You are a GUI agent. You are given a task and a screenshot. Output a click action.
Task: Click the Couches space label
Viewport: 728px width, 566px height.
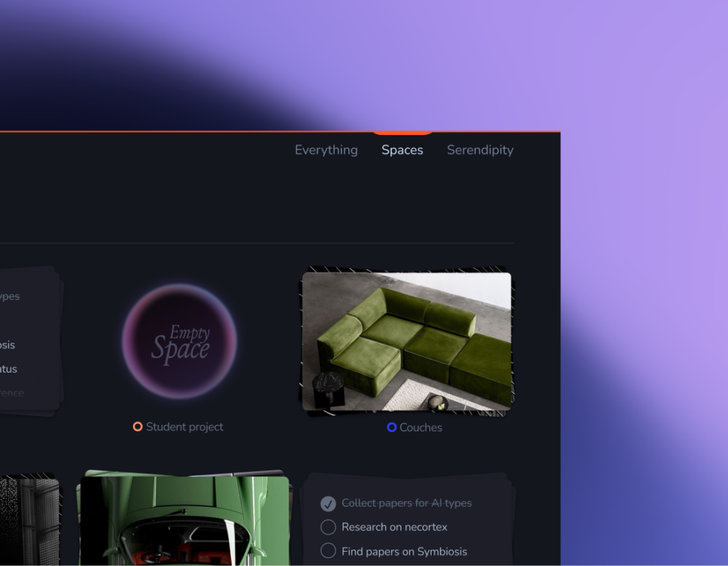(421, 427)
